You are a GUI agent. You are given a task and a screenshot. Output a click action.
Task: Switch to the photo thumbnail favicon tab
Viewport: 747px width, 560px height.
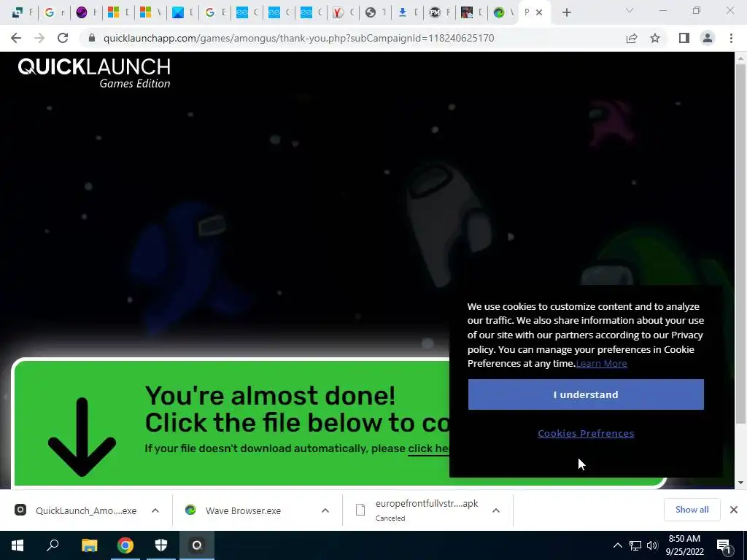pos(467,13)
